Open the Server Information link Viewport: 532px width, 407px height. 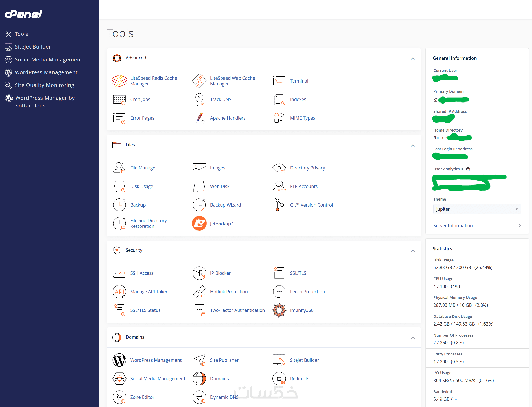[x=453, y=226]
